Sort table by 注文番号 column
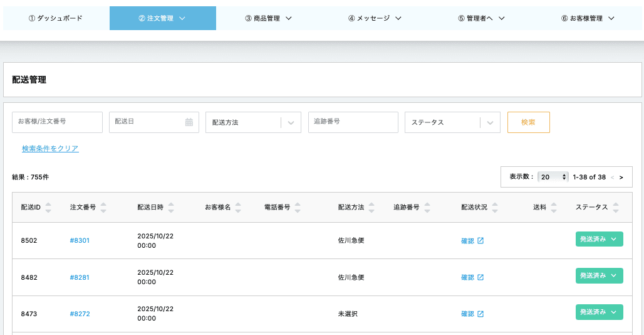Image resolution: width=644 pixels, height=335 pixels. (103, 207)
